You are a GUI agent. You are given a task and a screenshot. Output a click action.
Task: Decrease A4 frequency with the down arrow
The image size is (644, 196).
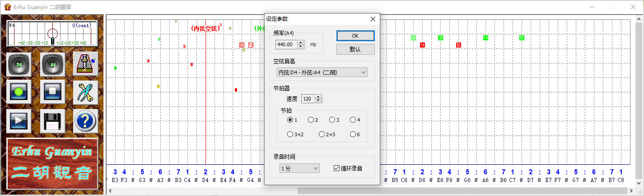pyautogui.click(x=301, y=47)
